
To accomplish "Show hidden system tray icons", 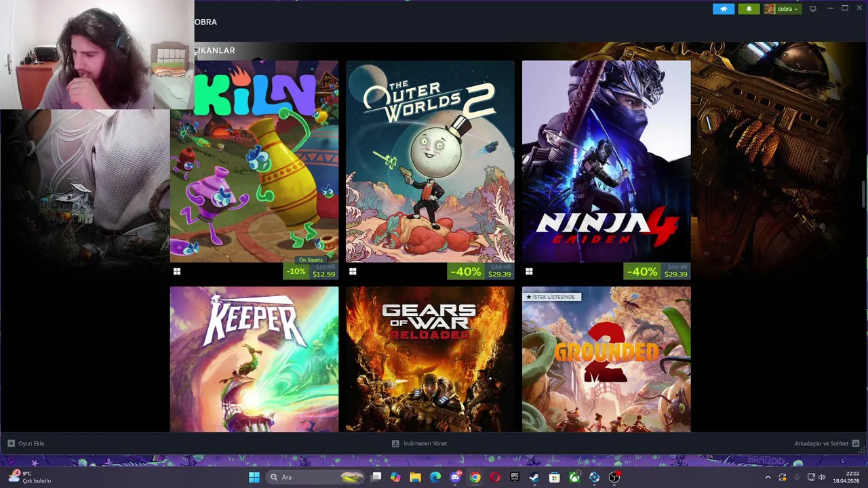I will [x=768, y=477].
